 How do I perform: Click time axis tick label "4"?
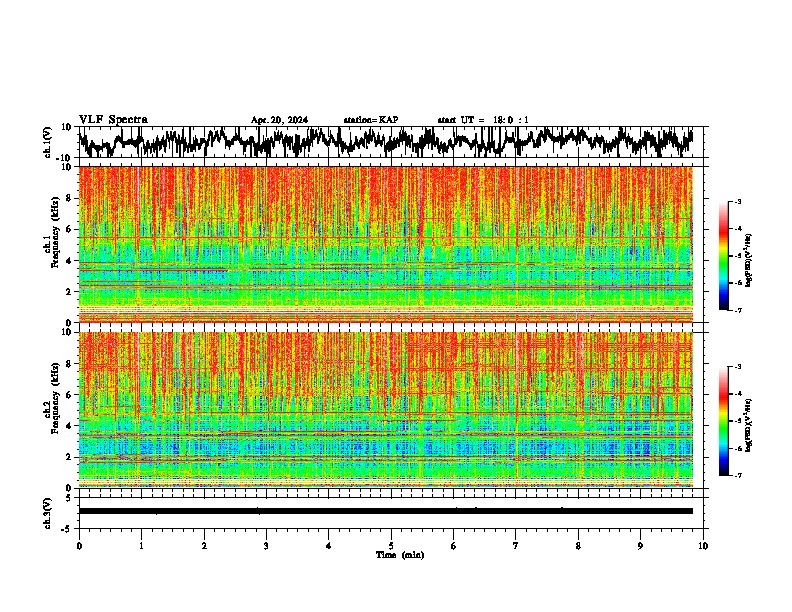coord(329,546)
